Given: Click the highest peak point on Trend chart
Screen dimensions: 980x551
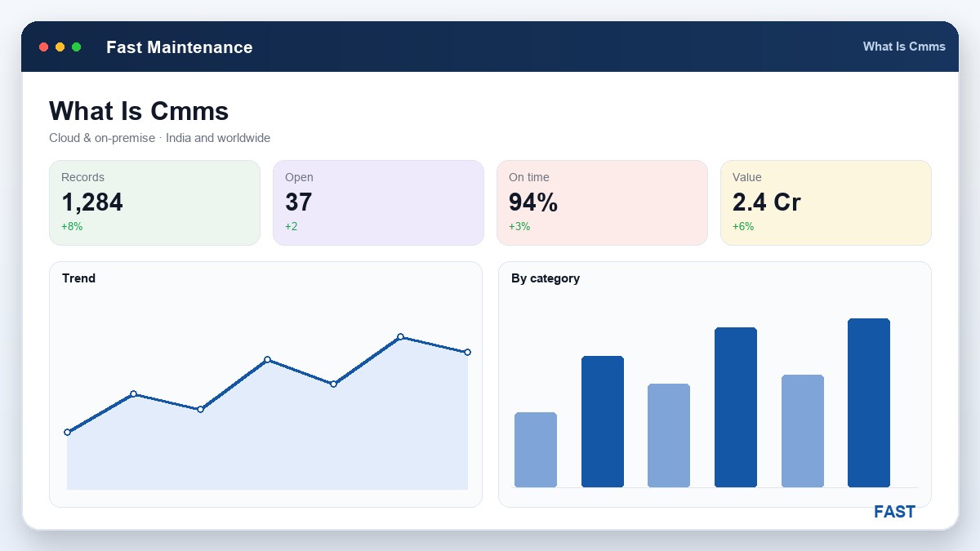Looking at the screenshot, I should (400, 336).
